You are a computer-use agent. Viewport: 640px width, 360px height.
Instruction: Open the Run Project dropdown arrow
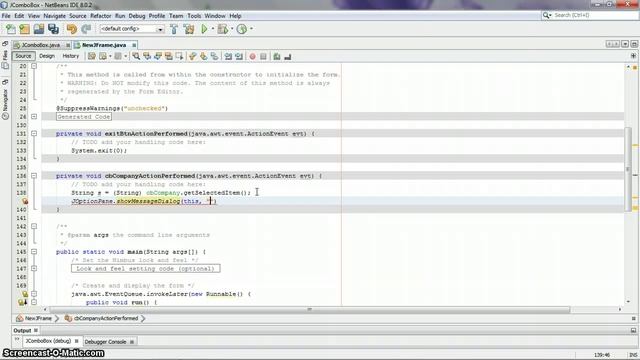tap(213, 29)
